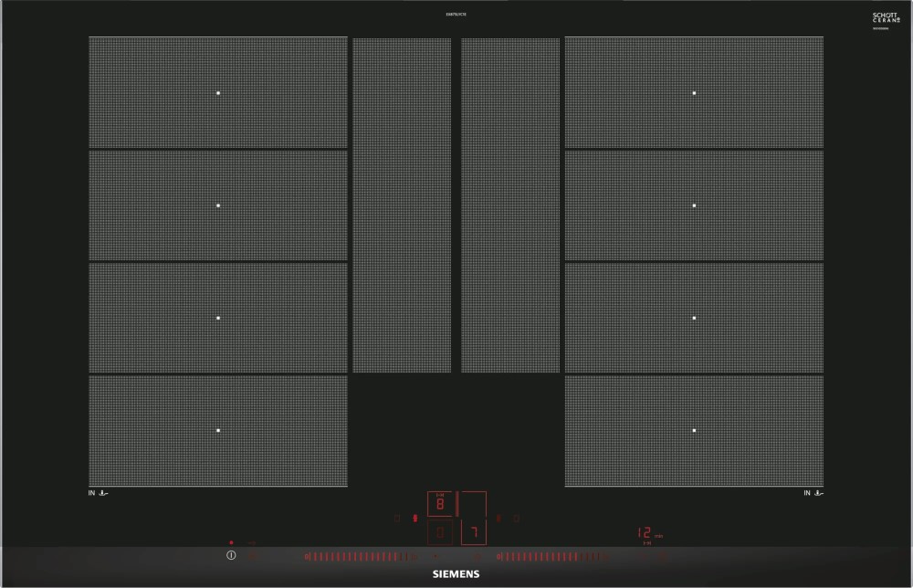913x588 pixels.
Task: Tap the bottom-left cooking zone
Action: (218, 430)
